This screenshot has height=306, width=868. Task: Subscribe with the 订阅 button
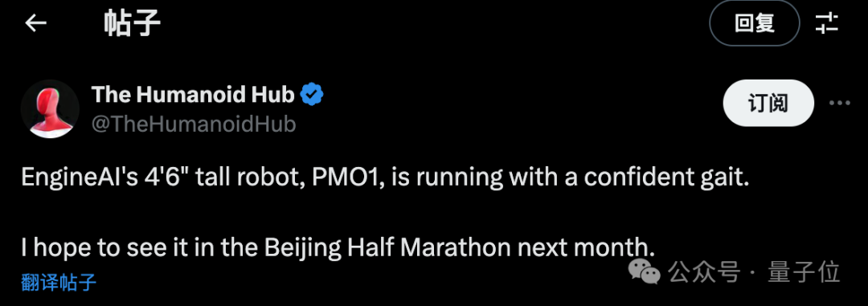click(768, 104)
